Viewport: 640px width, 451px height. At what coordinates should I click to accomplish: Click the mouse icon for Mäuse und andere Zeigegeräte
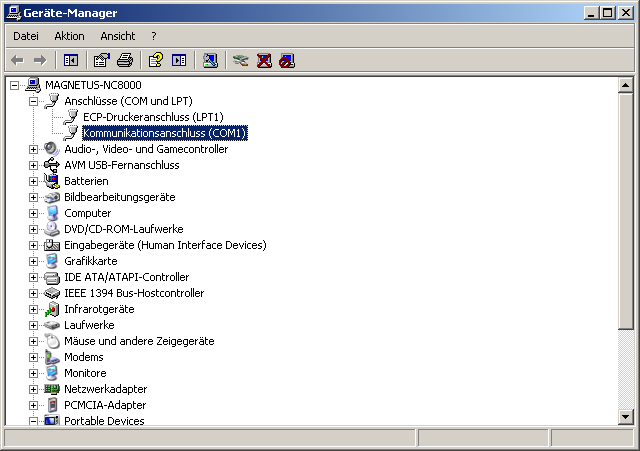coord(52,341)
